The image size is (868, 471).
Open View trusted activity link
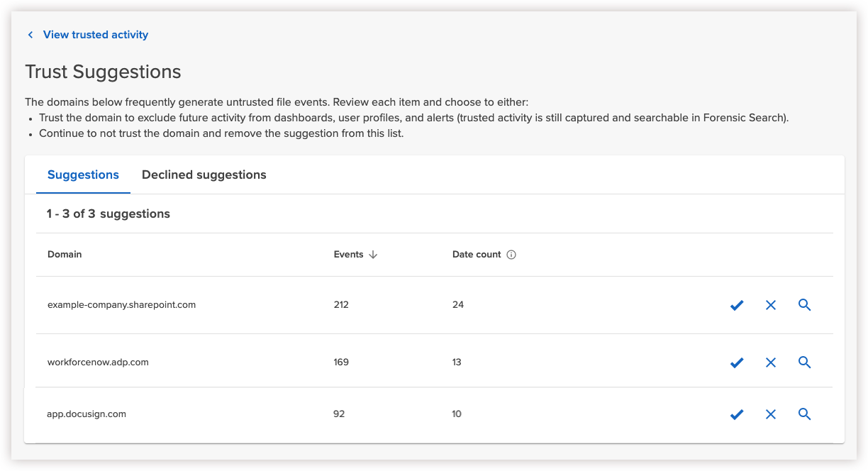(x=96, y=35)
